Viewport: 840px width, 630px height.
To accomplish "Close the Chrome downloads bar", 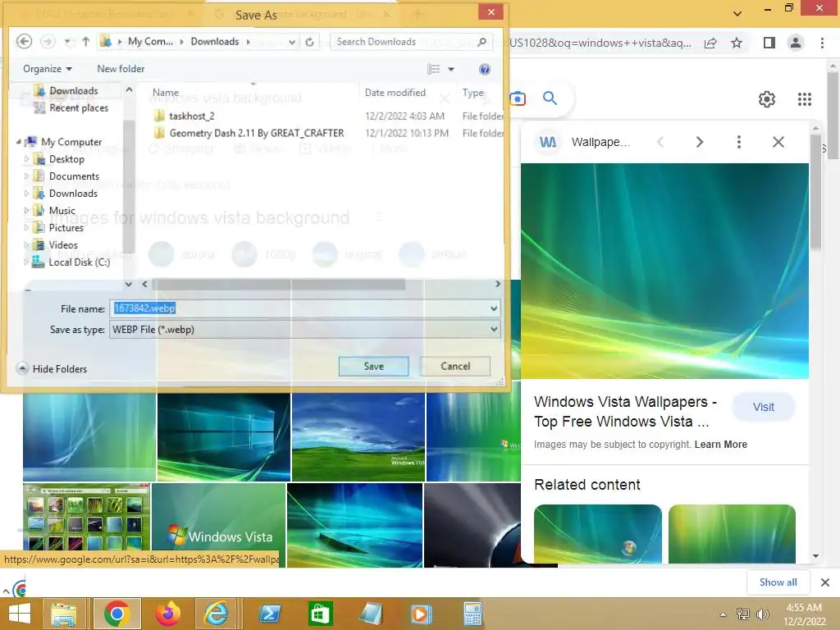I will click(x=825, y=582).
